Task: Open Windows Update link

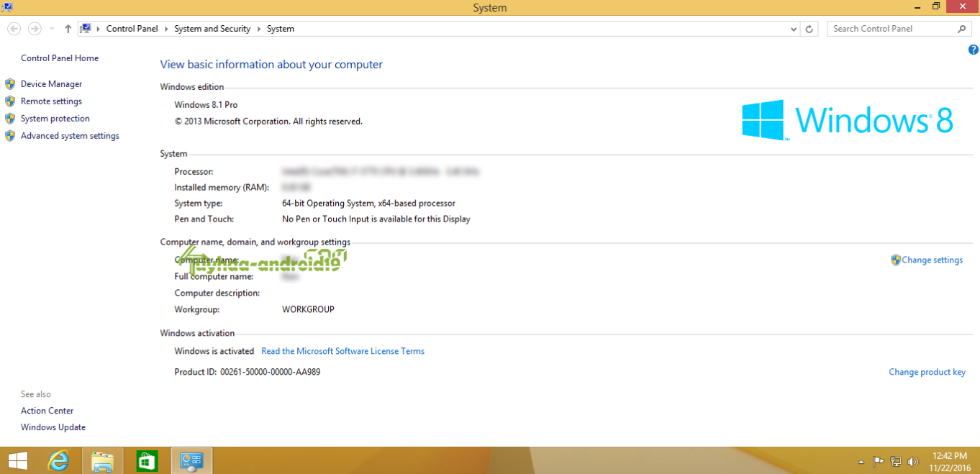Action: point(53,427)
